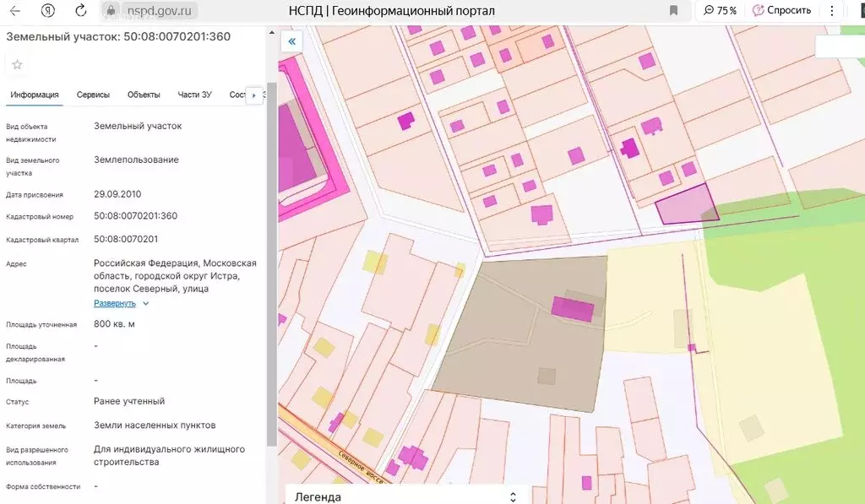
Task: Click the Вид земельного участка label
Action: pos(33,166)
